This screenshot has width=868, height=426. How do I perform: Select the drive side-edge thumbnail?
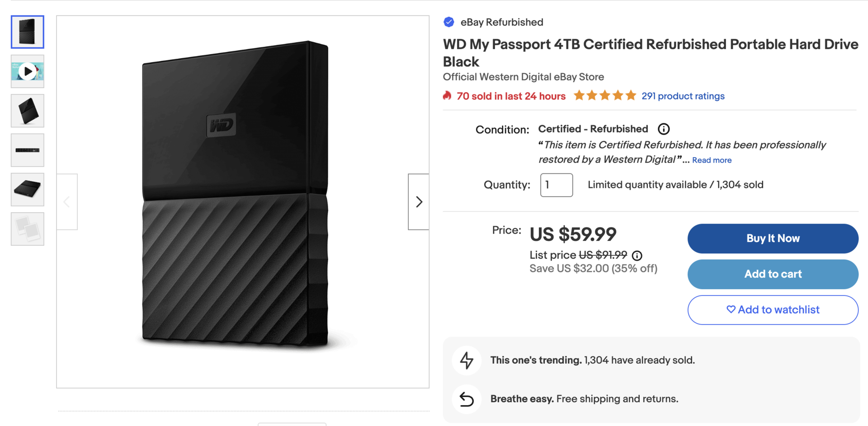tap(28, 150)
